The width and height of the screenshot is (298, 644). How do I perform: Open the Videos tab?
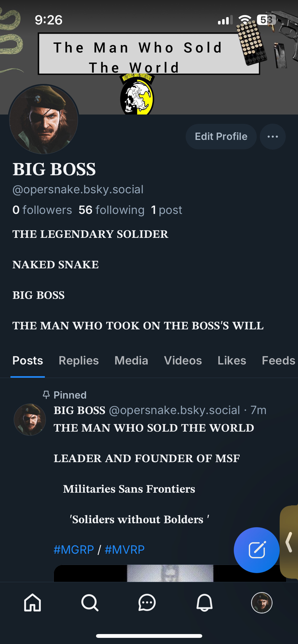click(183, 361)
